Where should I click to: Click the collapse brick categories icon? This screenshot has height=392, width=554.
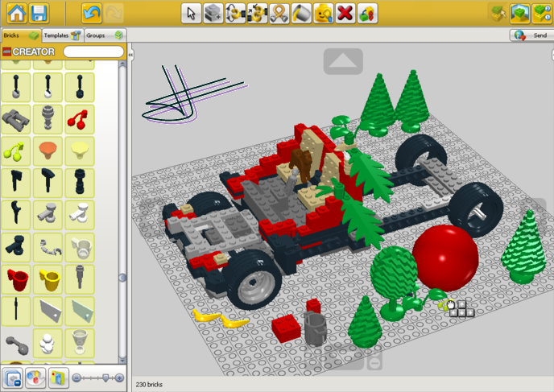coord(13,378)
